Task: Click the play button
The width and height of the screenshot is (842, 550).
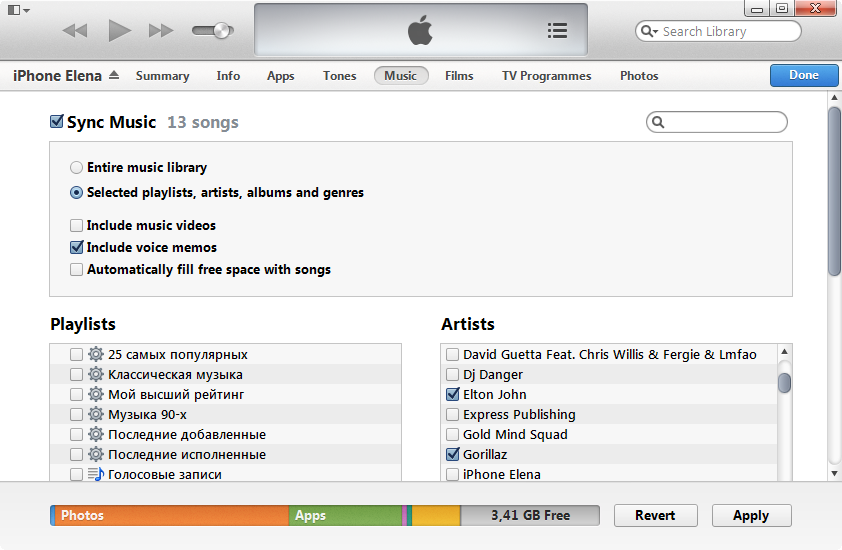Action: click(119, 30)
